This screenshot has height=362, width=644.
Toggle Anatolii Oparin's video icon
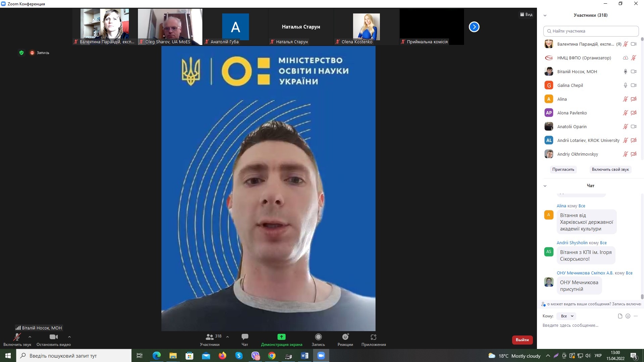click(x=634, y=127)
